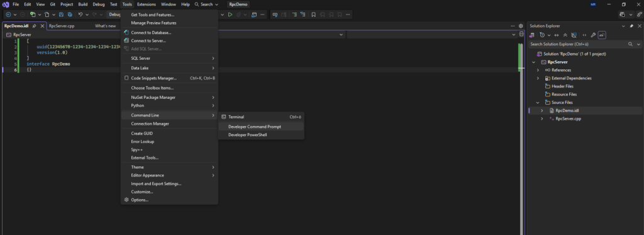Switch to the What's new tab

click(x=106, y=26)
